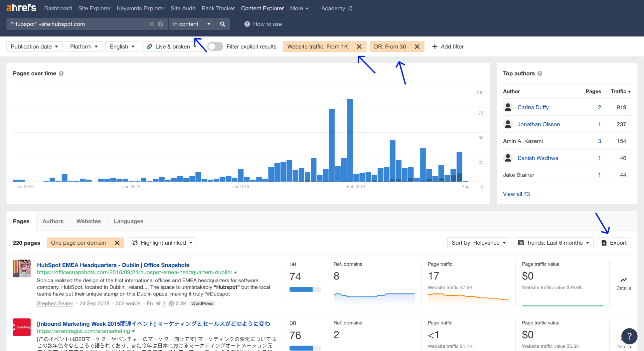
Task: Switch to the Languages tab
Action: pyautogui.click(x=128, y=221)
